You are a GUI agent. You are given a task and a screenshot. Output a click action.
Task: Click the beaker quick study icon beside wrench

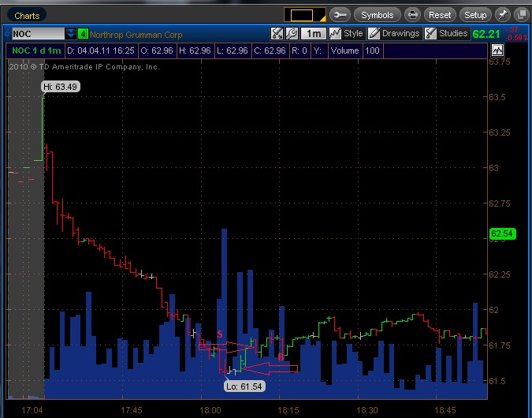point(277,33)
